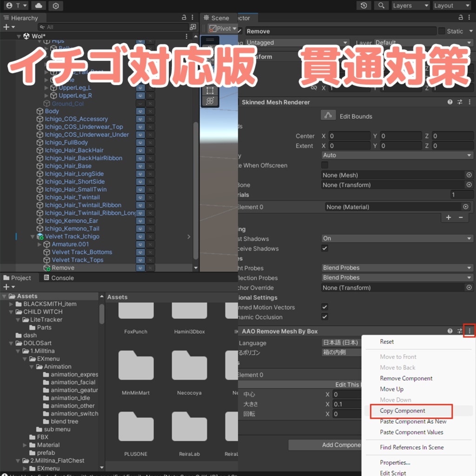Open the PLUSONE folder thumbnail in Assets
Viewport: 476px width, 476px height.
point(137,427)
